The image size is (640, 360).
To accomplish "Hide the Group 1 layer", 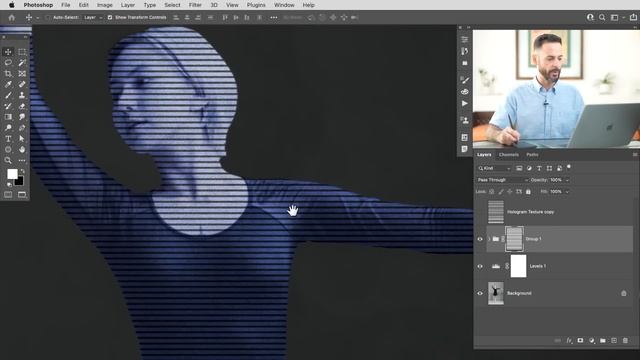I will [x=480, y=239].
